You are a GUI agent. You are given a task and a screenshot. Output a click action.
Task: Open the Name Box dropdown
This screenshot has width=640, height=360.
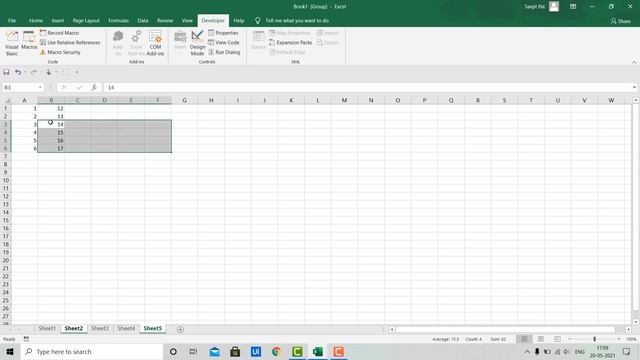40,87
